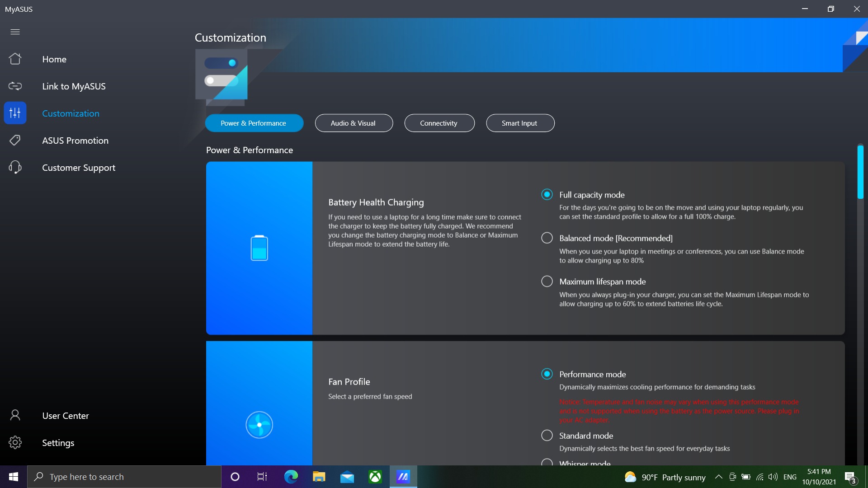Open the Windows Start menu

14,477
